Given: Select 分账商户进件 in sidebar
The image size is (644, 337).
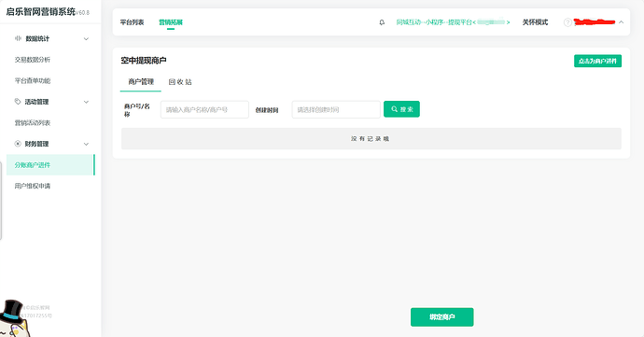Looking at the screenshot, I should coord(50,165).
